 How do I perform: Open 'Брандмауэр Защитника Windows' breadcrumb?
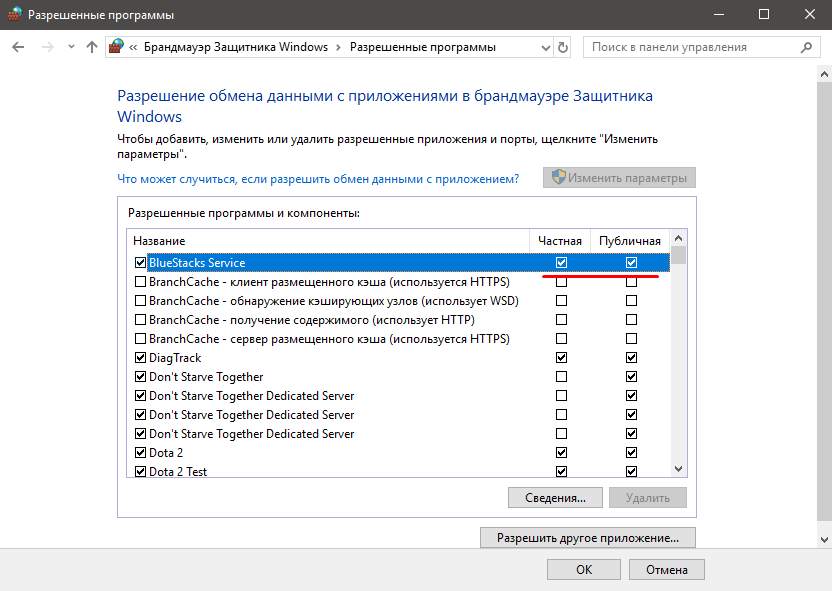(x=236, y=47)
